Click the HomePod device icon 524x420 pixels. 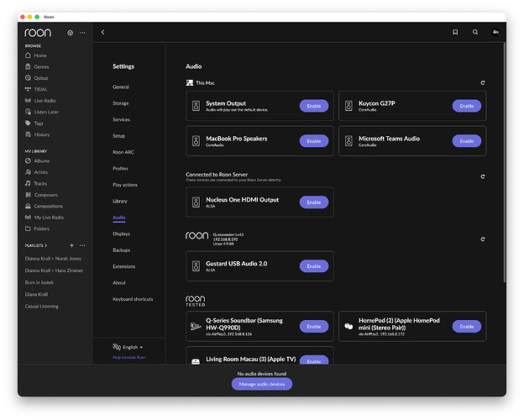[348, 326]
